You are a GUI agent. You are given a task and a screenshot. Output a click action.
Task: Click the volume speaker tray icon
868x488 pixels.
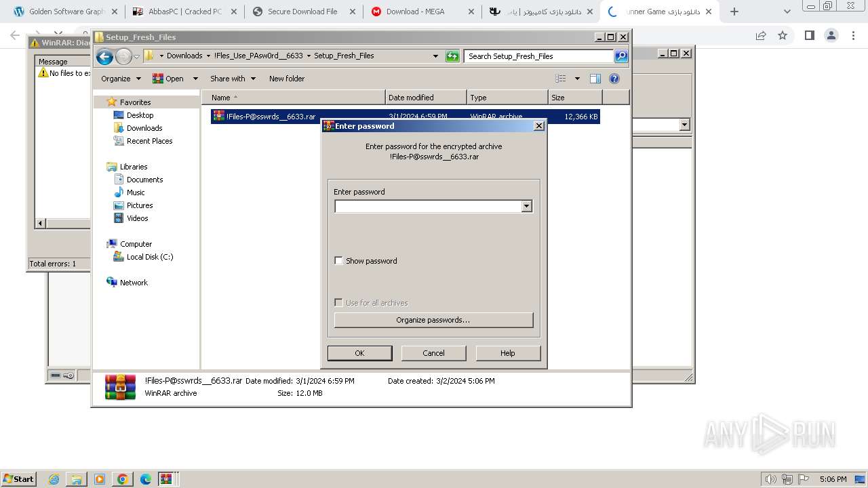point(770,479)
